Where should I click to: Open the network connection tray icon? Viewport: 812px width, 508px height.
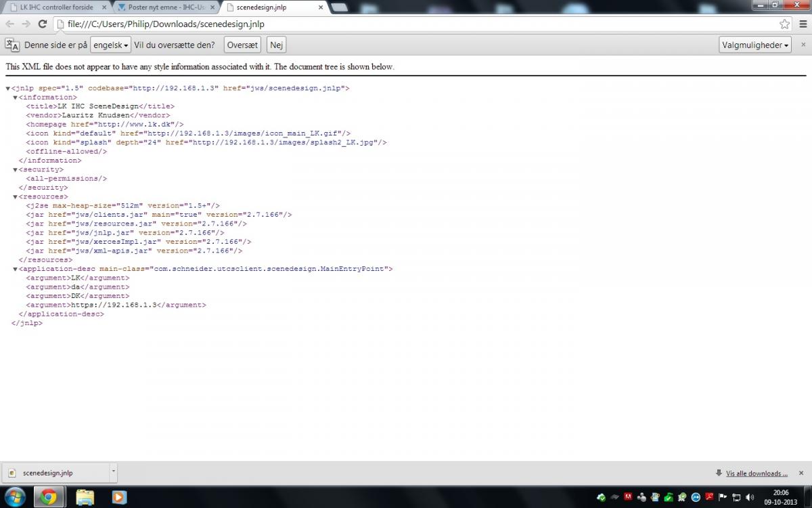[x=736, y=497]
